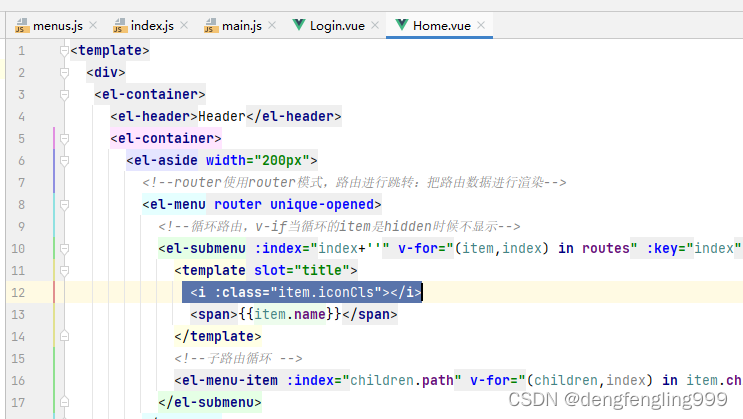Image resolution: width=743 pixels, height=419 pixels.
Task: Click the children.path index value
Action: [x=401, y=381]
